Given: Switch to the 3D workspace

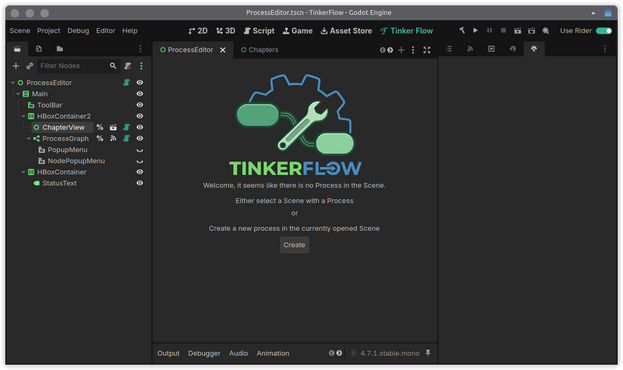Looking at the screenshot, I should click(x=225, y=31).
